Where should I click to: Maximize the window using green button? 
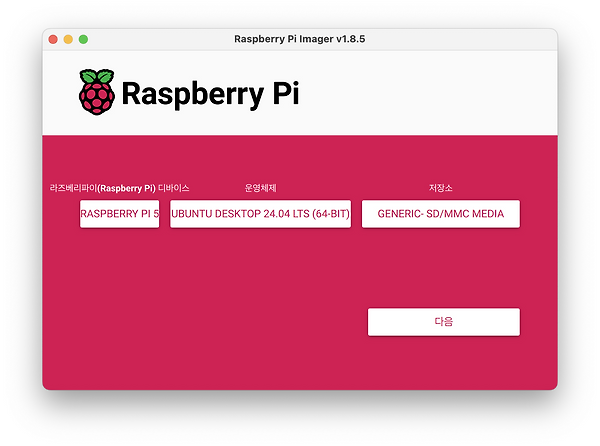[83, 39]
